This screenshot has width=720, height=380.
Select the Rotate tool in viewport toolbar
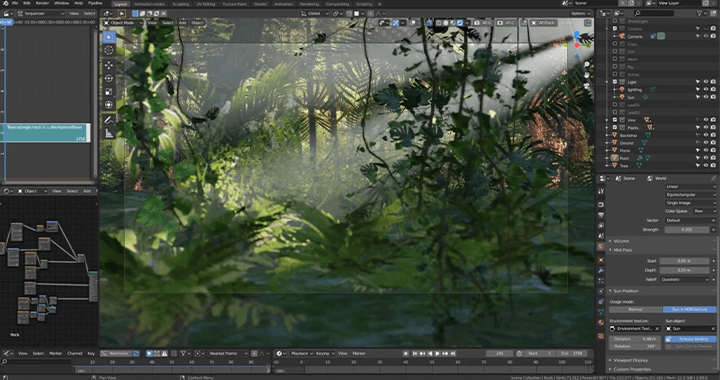click(x=109, y=78)
